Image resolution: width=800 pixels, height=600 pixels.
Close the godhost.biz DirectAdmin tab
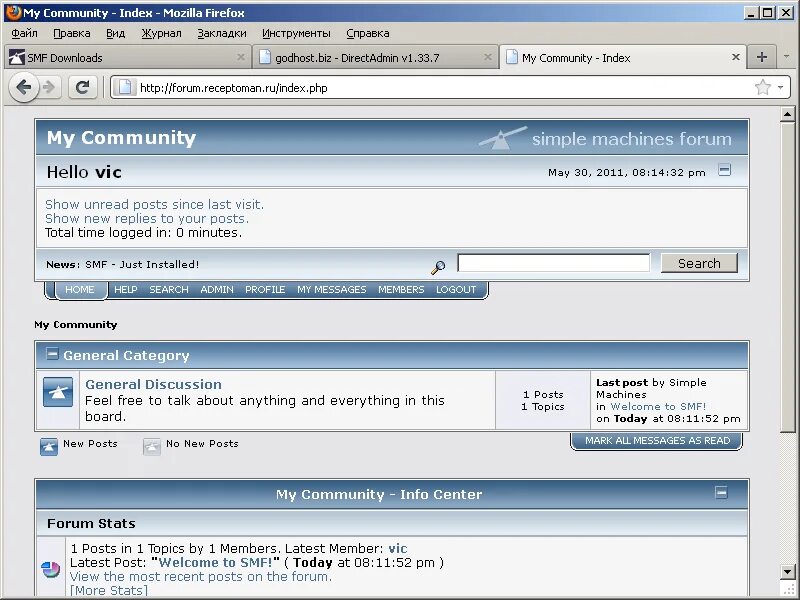click(488, 57)
